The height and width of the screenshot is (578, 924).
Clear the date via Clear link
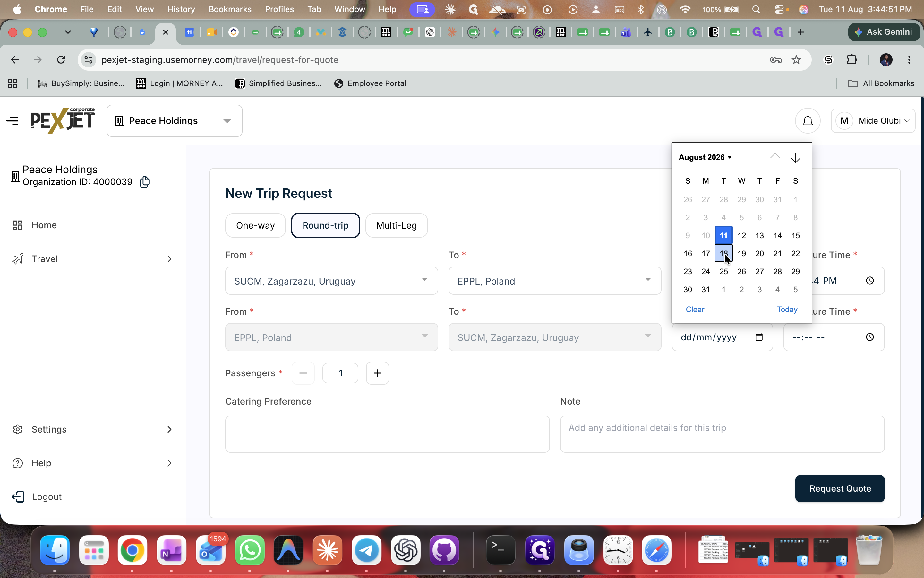click(x=695, y=309)
